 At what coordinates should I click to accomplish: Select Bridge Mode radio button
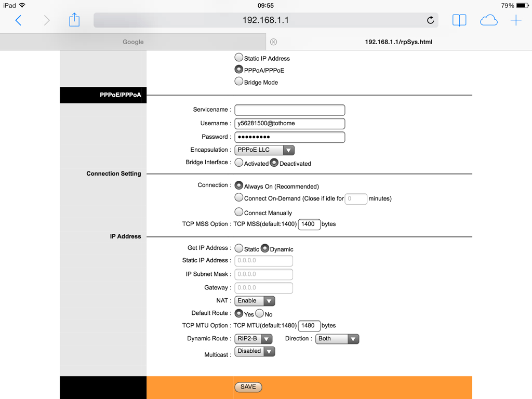click(239, 82)
